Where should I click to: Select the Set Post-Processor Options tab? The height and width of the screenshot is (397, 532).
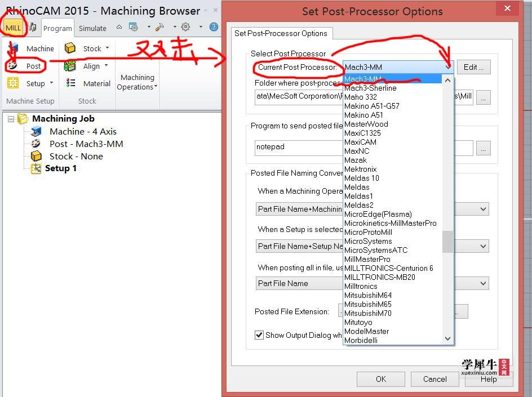coord(281,33)
